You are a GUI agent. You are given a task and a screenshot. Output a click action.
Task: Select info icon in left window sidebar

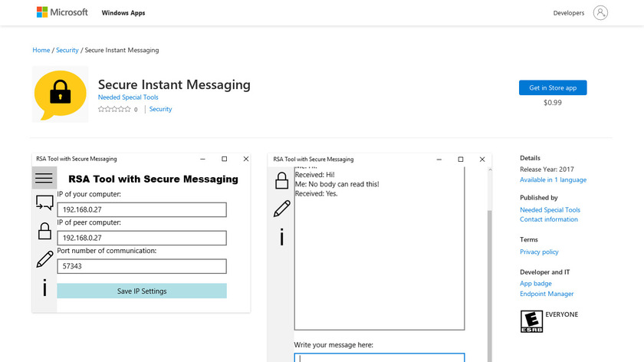click(44, 287)
